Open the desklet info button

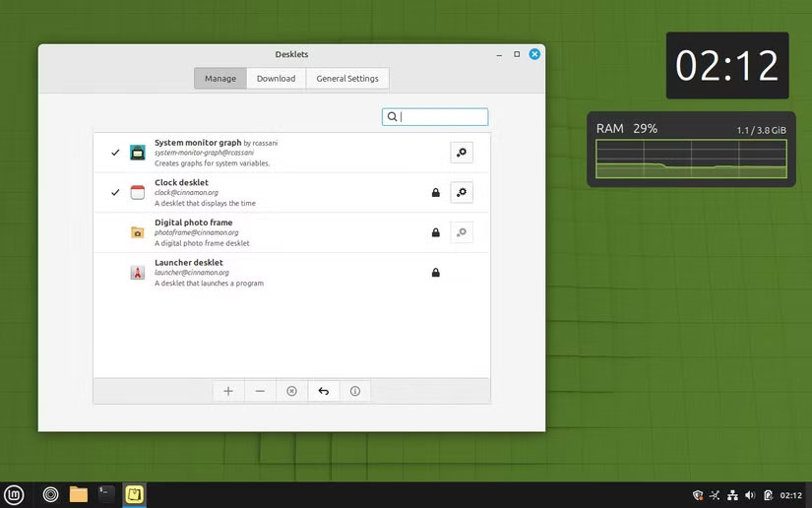pos(355,391)
